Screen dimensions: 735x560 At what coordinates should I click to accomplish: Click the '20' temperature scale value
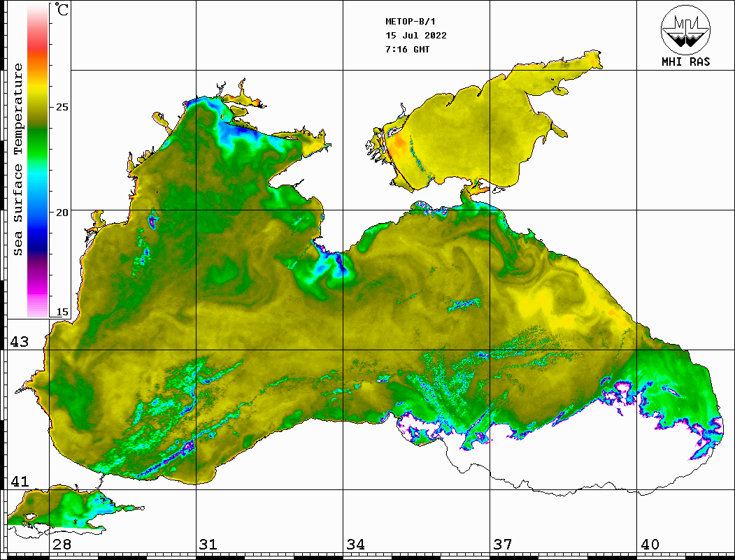point(62,213)
